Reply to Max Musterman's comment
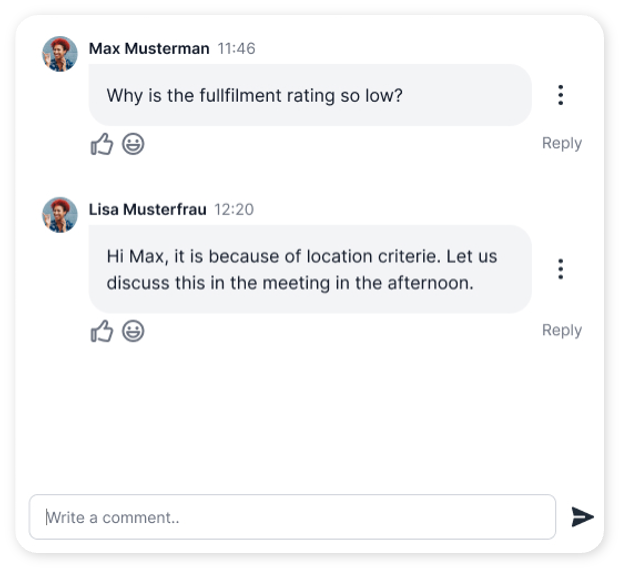Viewport: 623px width, 573px height. [x=561, y=143]
